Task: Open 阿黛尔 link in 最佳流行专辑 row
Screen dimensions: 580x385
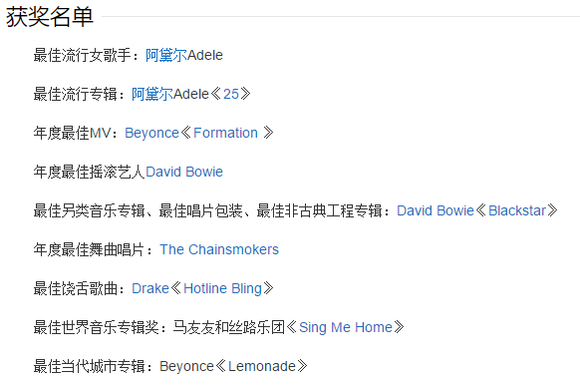Action: [152, 94]
